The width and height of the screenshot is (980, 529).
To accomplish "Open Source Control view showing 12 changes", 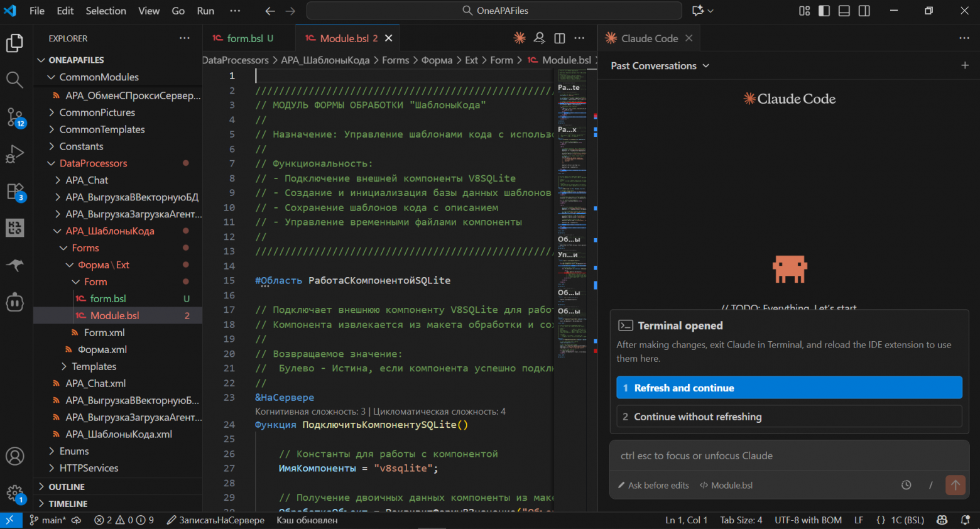I will pos(15,117).
